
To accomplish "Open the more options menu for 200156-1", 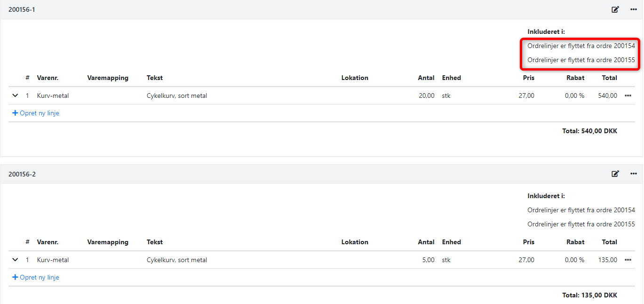I will [633, 9].
